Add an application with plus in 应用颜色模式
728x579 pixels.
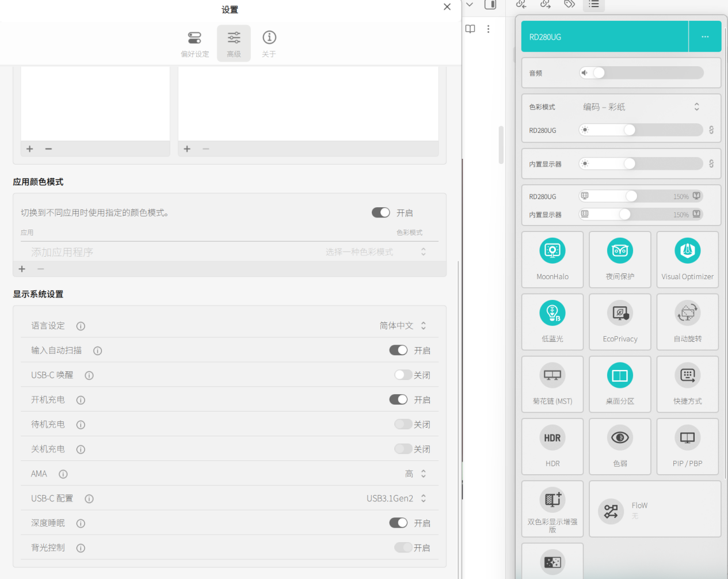[x=22, y=269]
